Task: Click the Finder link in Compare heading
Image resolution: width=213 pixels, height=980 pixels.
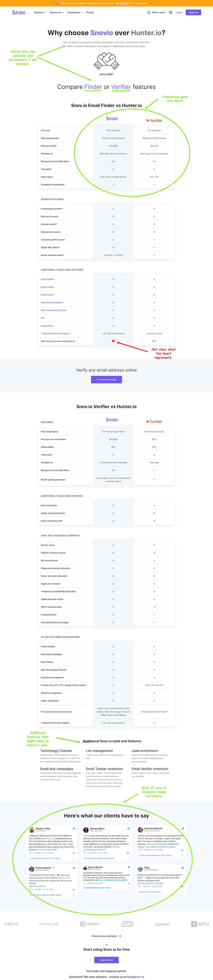Action: 93,87
